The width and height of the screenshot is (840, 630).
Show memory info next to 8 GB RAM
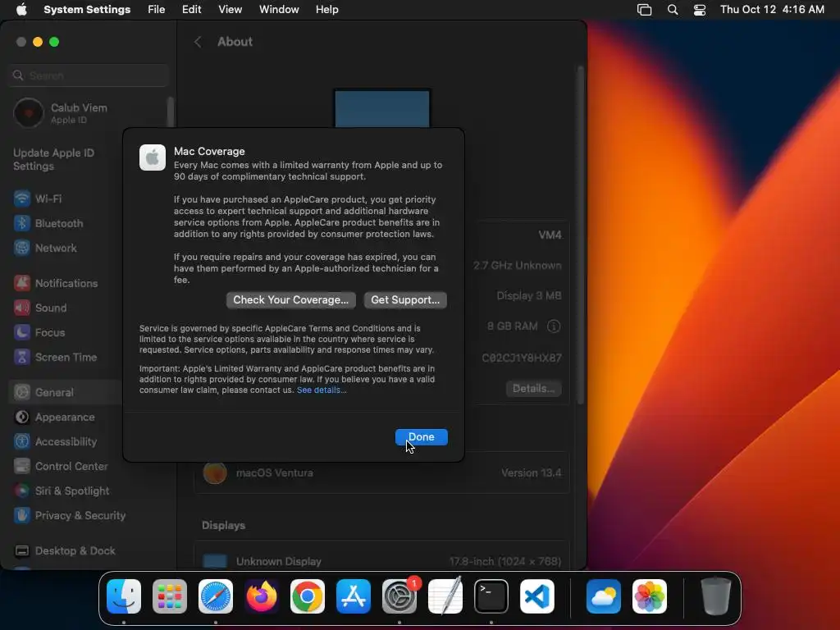coord(554,326)
